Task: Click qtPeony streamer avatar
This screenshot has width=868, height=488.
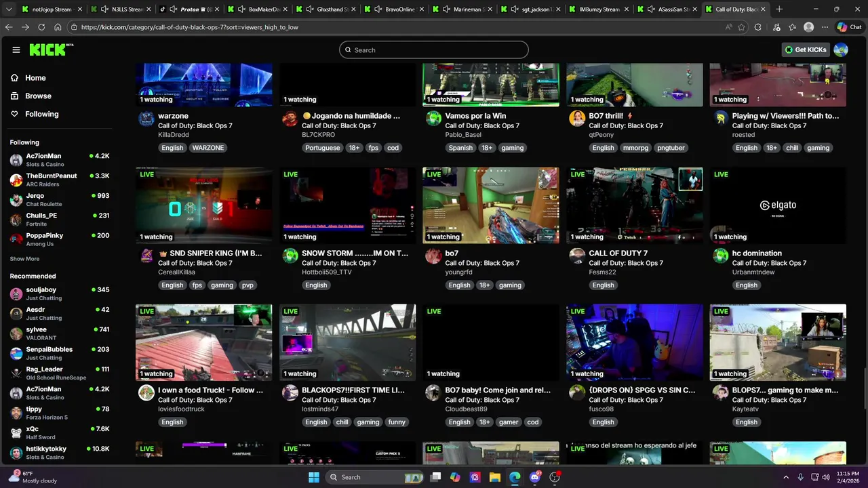Action: pos(577,119)
